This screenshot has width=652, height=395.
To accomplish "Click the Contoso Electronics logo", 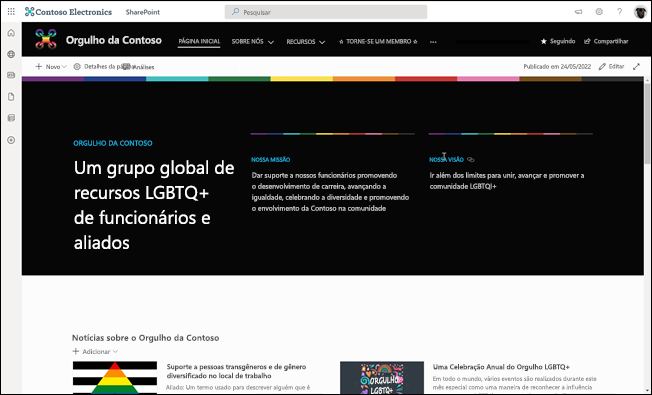I will pos(68,12).
